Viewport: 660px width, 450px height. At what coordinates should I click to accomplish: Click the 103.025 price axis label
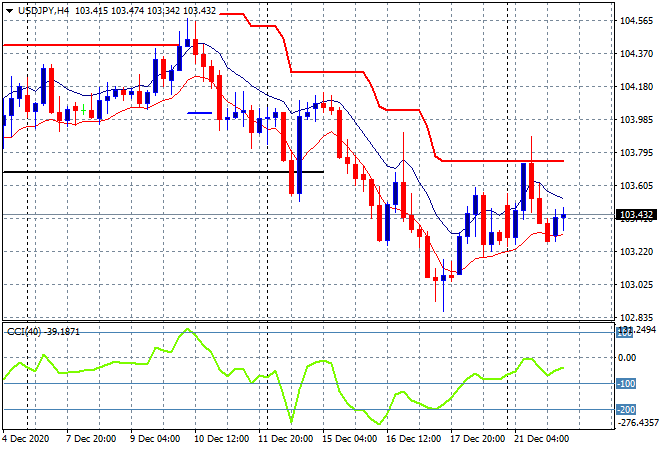636,285
